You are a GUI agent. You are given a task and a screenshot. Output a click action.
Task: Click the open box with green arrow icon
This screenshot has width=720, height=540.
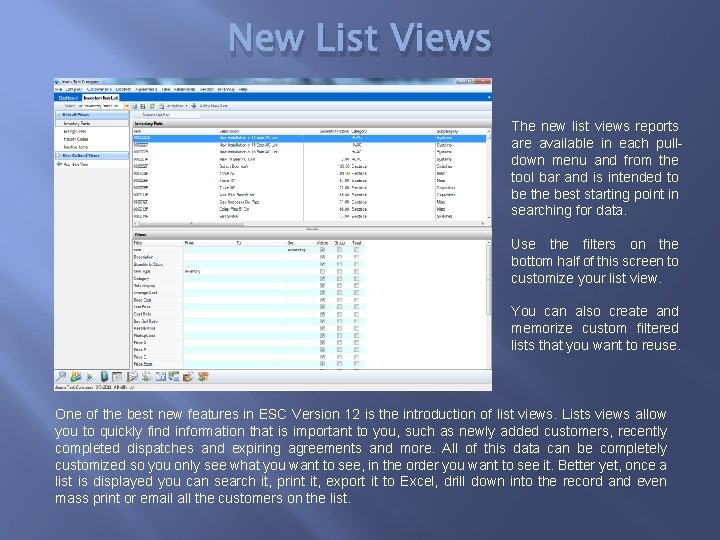[203, 377]
